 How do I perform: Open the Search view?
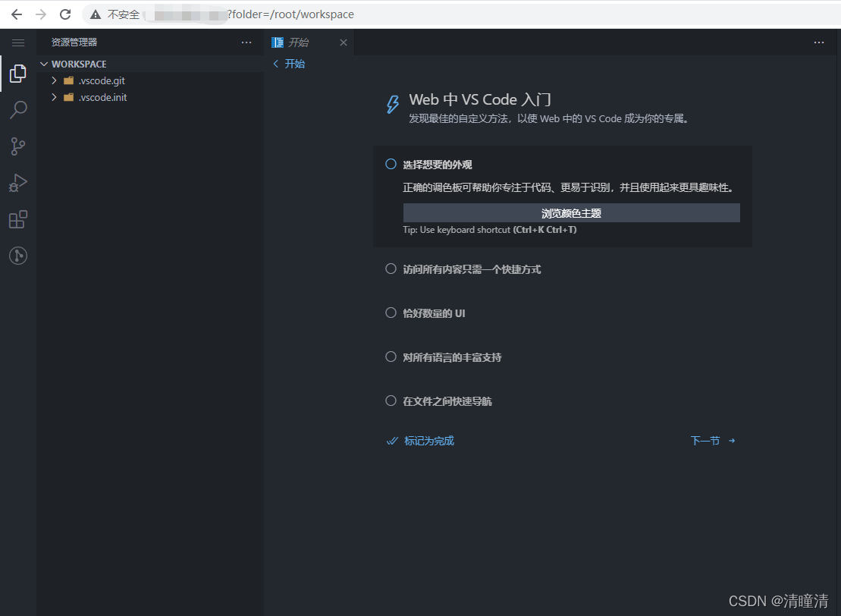click(x=18, y=109)
